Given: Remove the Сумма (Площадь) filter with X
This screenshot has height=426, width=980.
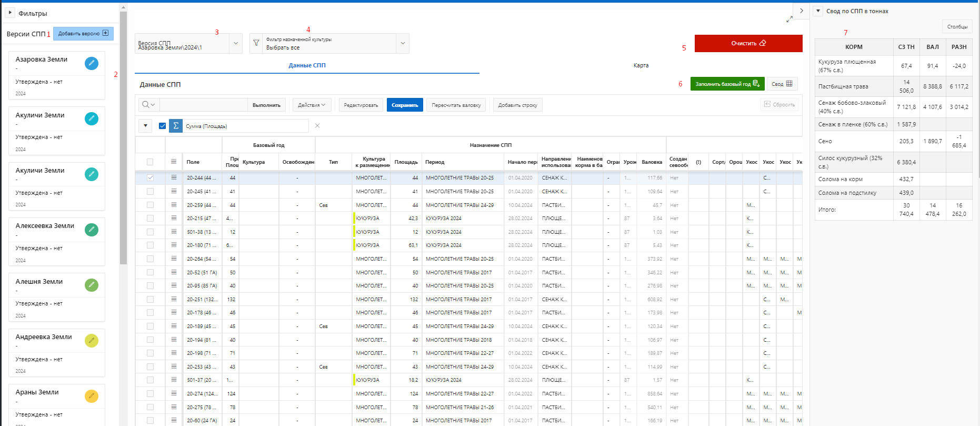Looking at the screenshot, I should click(317, 126).
